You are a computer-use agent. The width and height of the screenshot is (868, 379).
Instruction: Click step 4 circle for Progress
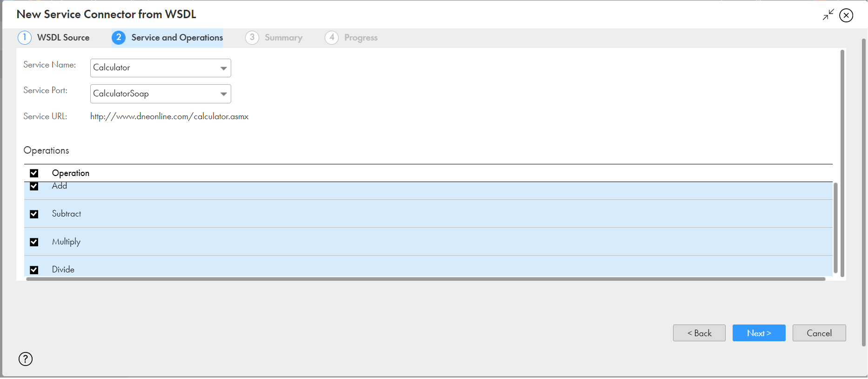(x=332, y=37)
